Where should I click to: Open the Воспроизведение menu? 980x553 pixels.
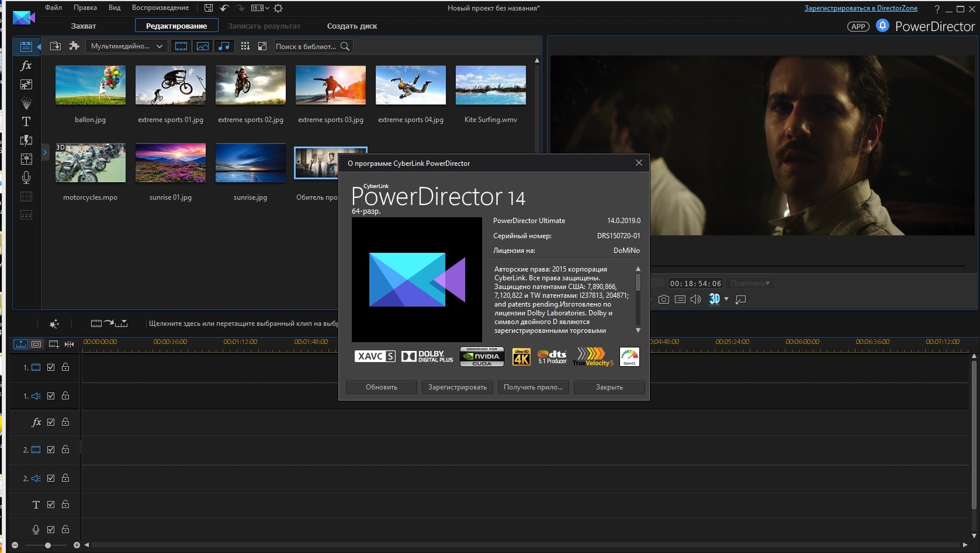(160, 8)
